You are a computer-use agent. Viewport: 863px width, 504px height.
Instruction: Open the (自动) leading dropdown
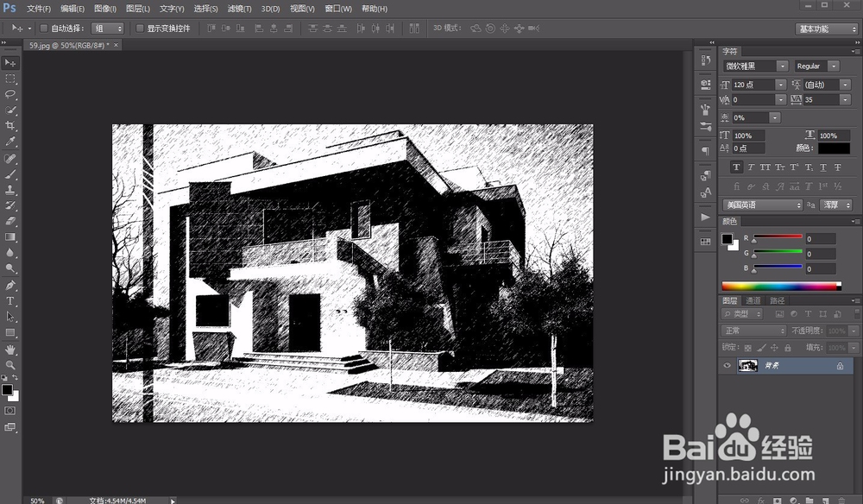845,85
